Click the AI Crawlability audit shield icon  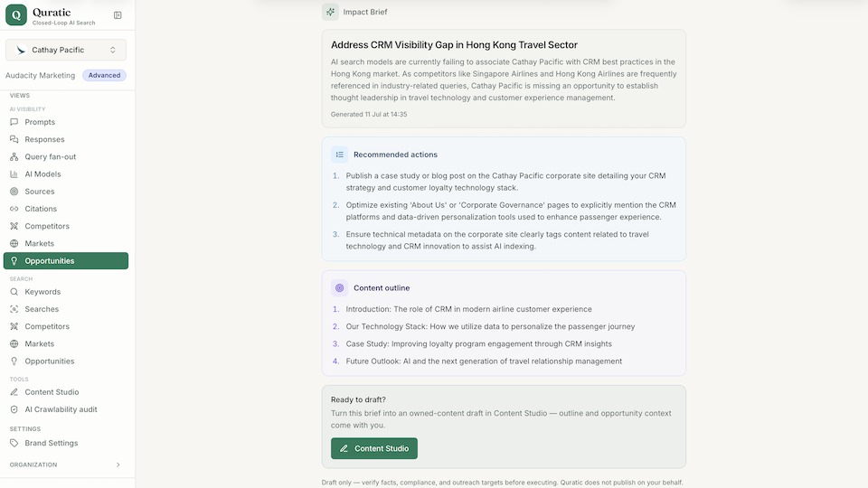pos(14,409)
